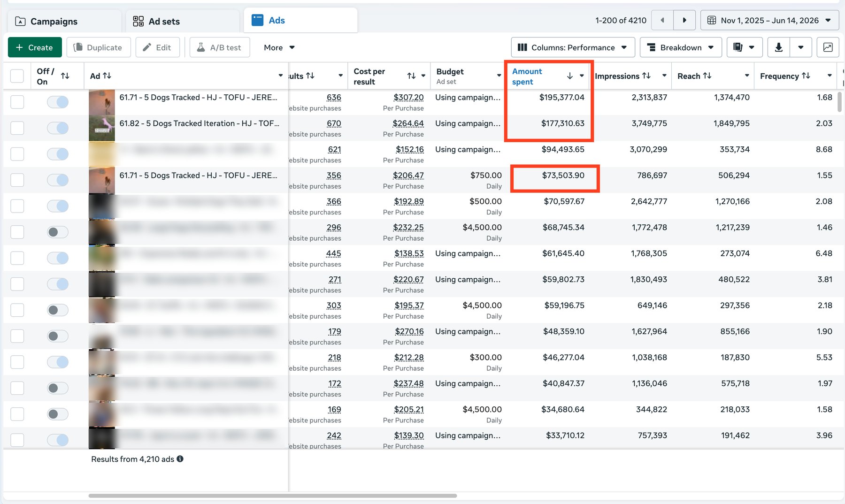
Task: Click the horizontal scrollbar at bottom
Action: tap(272, 496)
